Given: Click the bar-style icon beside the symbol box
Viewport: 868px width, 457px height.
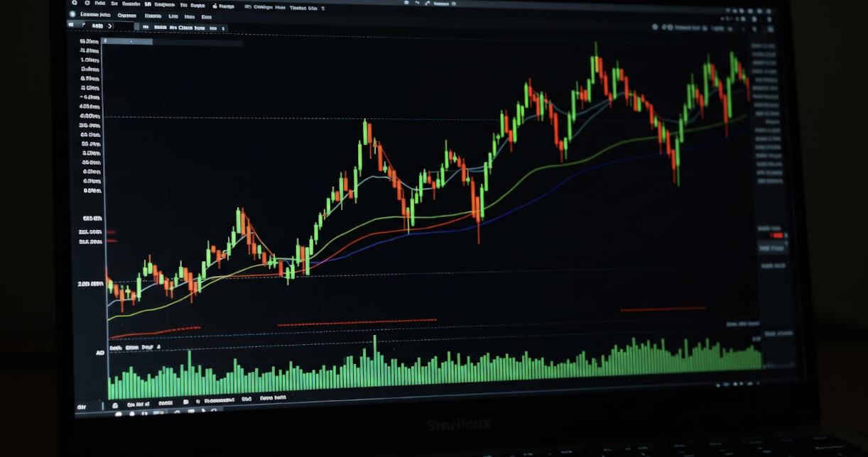Looking at the screenshot, I should tap(146, 27).
